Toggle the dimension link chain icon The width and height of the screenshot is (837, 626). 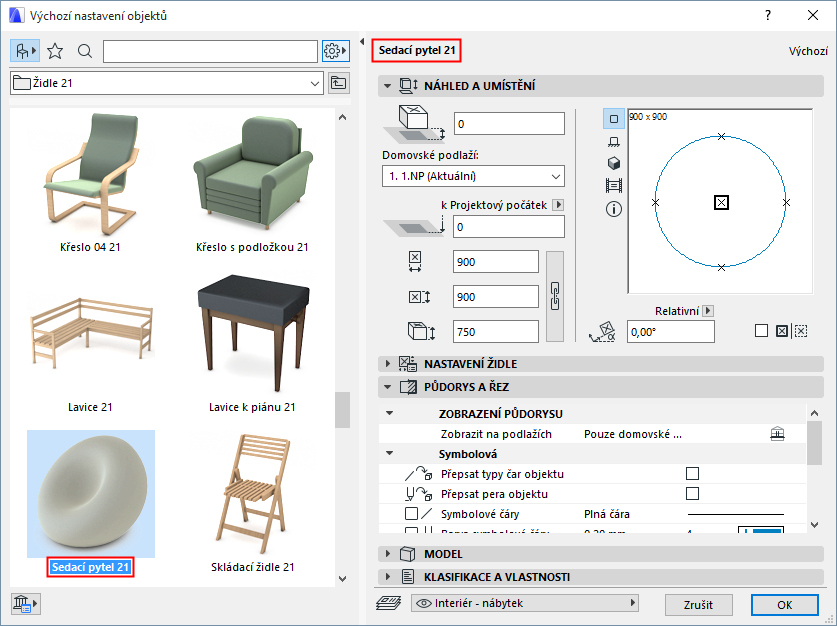[x=555, y=296]
